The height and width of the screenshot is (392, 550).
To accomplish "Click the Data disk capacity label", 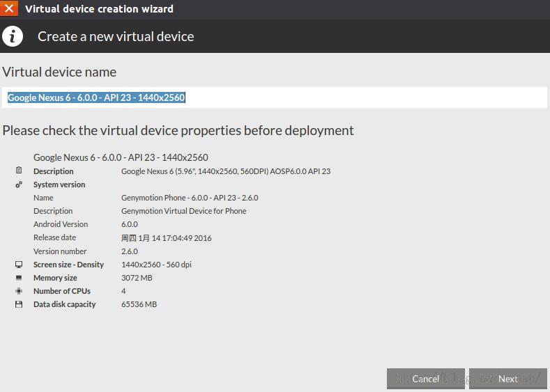I will point(65,304).
